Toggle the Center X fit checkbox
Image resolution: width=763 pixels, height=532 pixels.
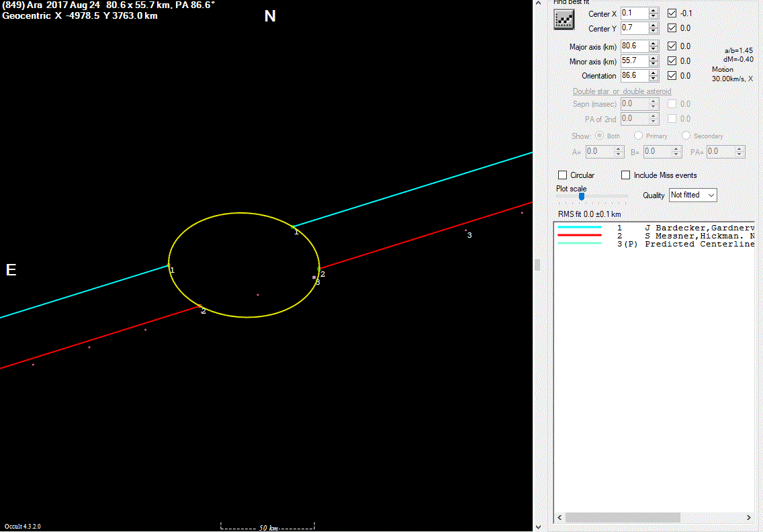pyautogui.click(x=672, y=13)
